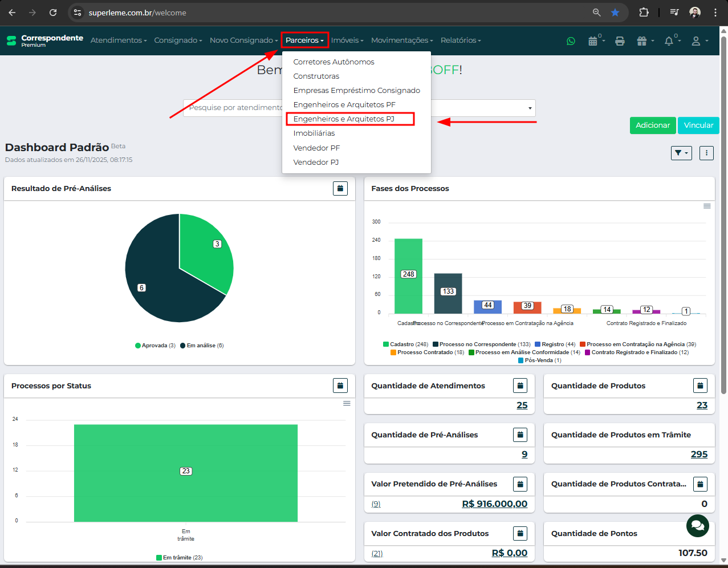
Task: Expand the dashboard filter dropdown
Action: click(x=681, y=153)
